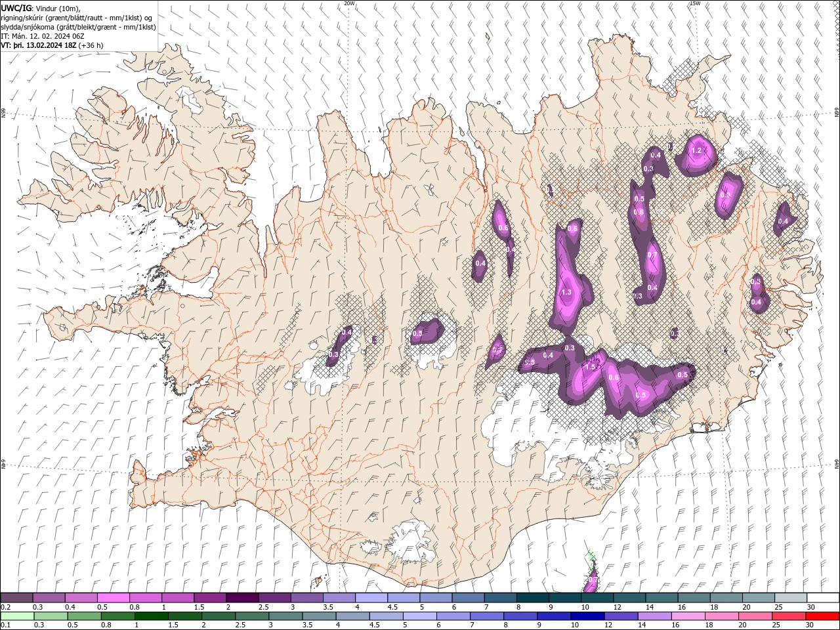Select the bright pink 0.5–0.8 swatch in the upper legend row
Image resolution: width=840 pixels, height=630 pixels.
pos(113,598)
